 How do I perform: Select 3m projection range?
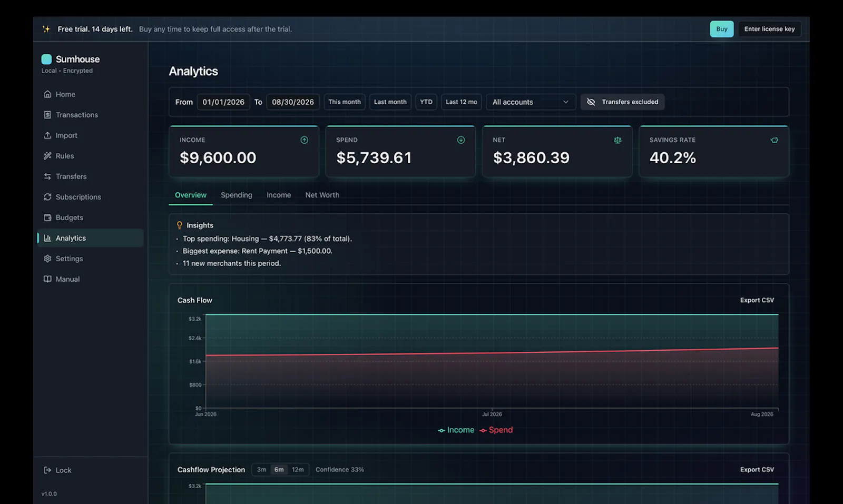coord(261,470)
